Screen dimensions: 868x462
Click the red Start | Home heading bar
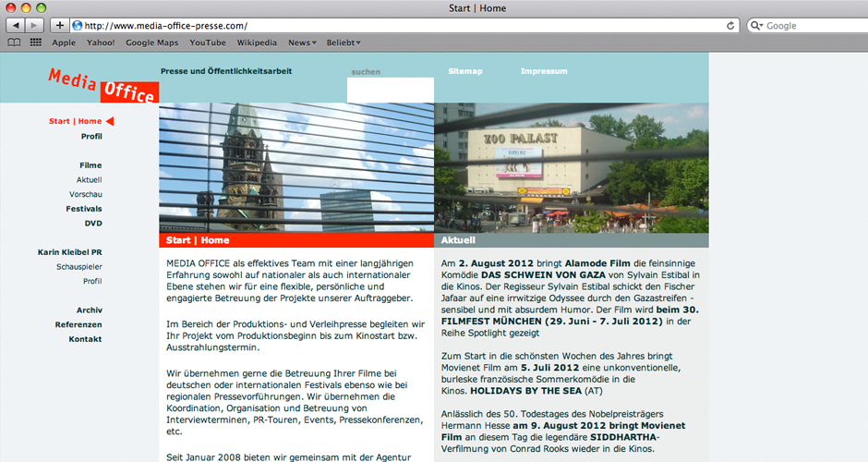(x=296, y=240)
